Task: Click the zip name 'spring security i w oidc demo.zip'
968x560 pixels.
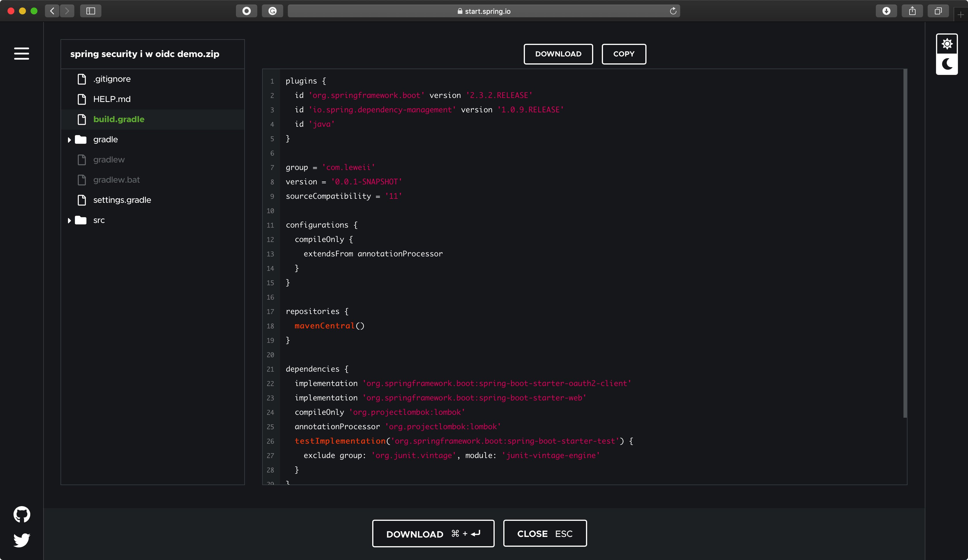Action: tap(145, 54)
